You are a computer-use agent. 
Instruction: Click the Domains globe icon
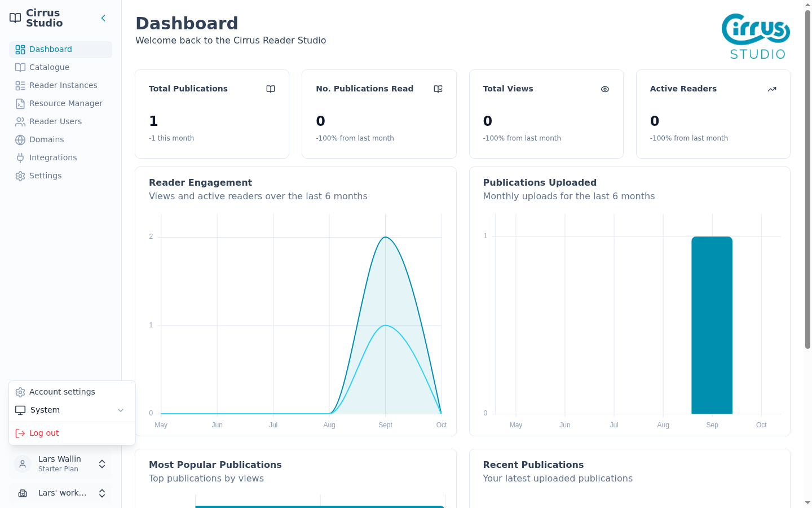click(20, 139)
